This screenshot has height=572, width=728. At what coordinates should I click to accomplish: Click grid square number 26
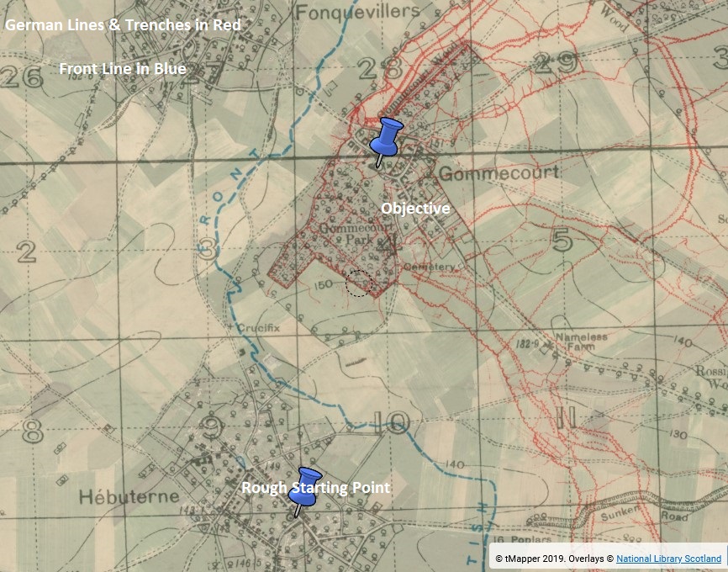pos(21,77)
